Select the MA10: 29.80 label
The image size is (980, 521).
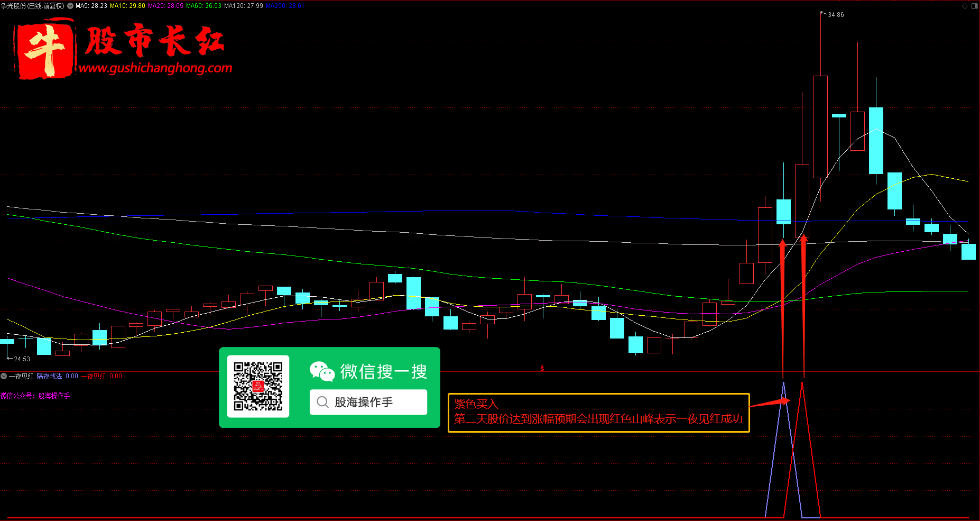click(127, 6)
